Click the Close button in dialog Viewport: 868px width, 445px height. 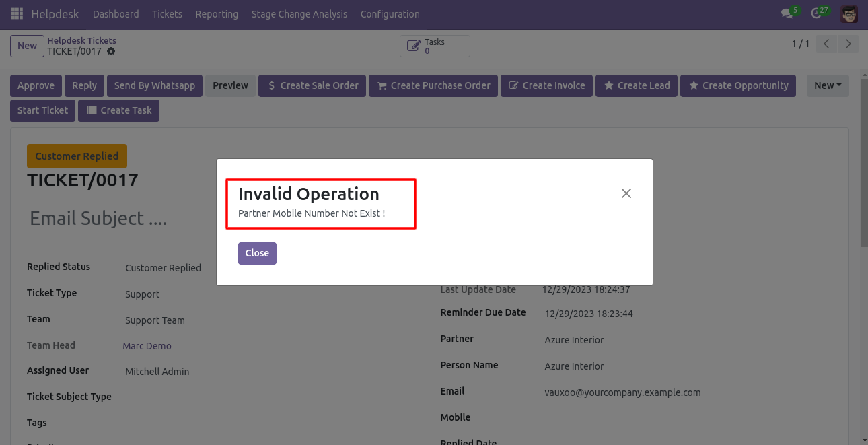(257, 253)
